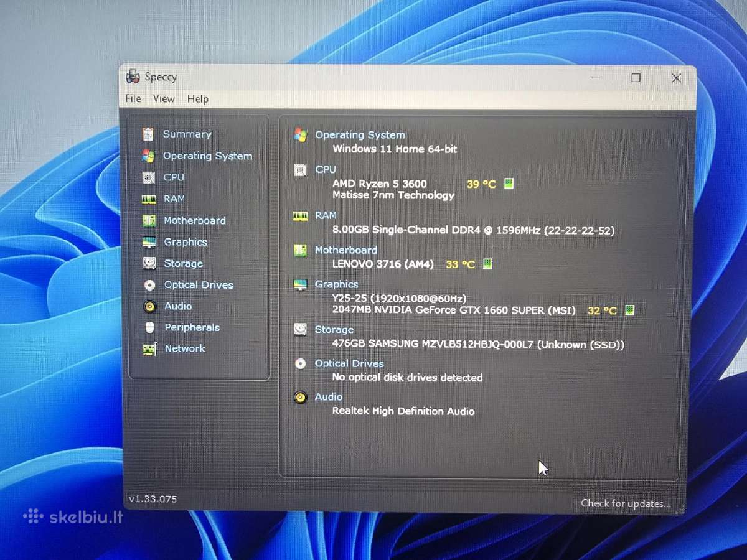Viewport: 747px width, 560px height.
Task: Click 'Realtek High Definition Audio' text
Action: (x=403, y=411)
